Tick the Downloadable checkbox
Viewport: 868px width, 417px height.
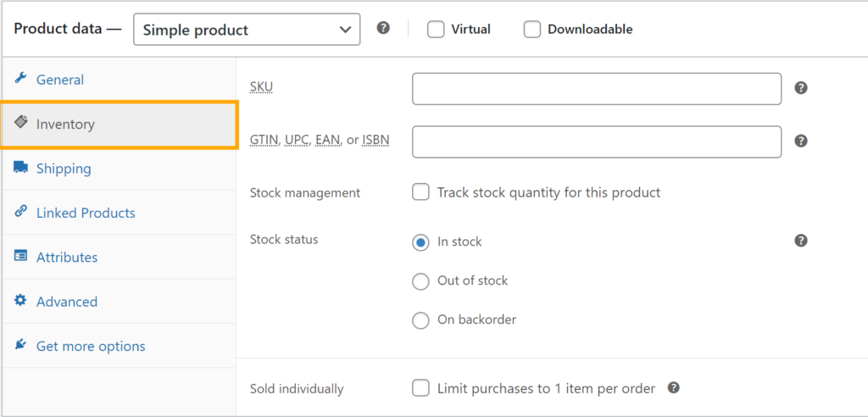(532, 30)
